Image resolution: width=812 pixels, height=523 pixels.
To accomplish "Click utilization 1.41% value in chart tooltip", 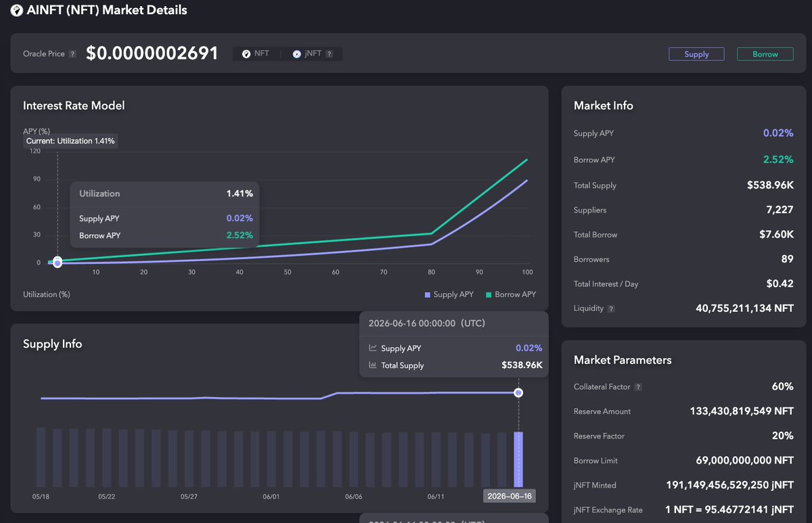I will pyautogui.click(x=240, y=194).
